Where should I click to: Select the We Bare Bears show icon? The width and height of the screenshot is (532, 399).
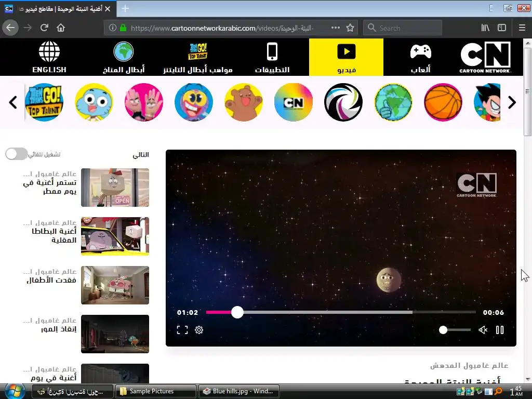pyautogui.click(x=244, y=102)
